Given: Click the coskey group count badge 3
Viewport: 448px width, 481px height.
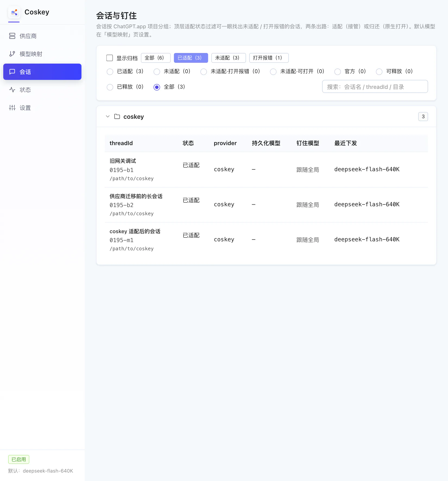Looking at the screenshot, I should tap(423, 117).
